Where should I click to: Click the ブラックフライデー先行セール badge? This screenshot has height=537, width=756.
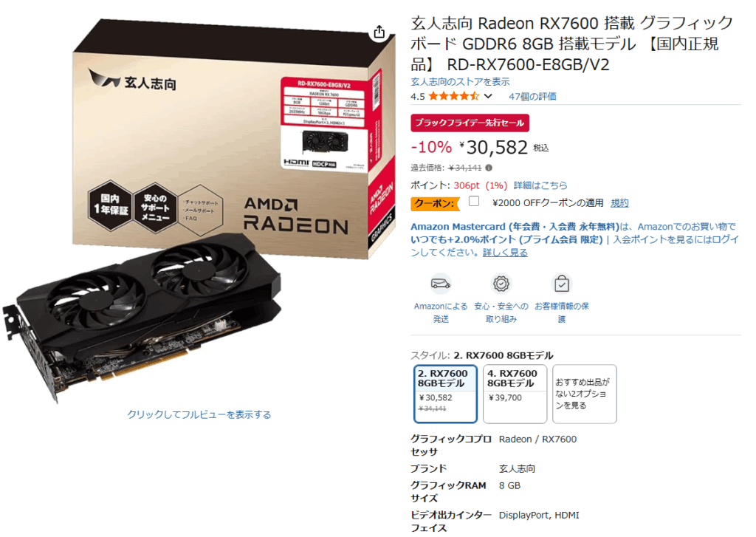[470, 123]
